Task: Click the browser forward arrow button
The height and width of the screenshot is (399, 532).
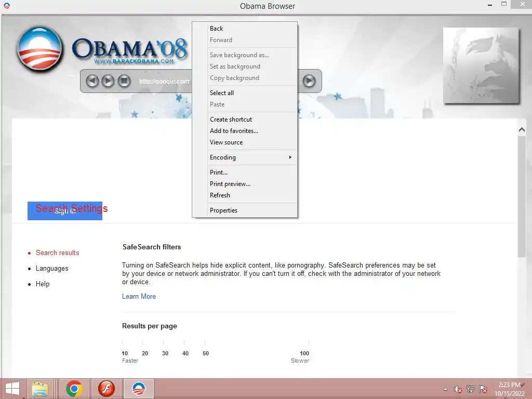Action: click(108, 81)
